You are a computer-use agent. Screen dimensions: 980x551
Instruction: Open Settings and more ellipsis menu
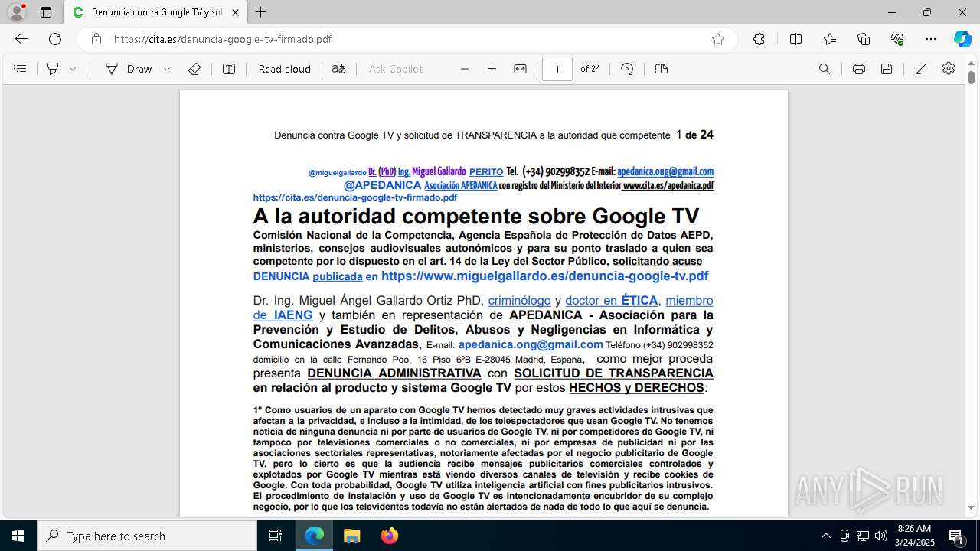931,39
